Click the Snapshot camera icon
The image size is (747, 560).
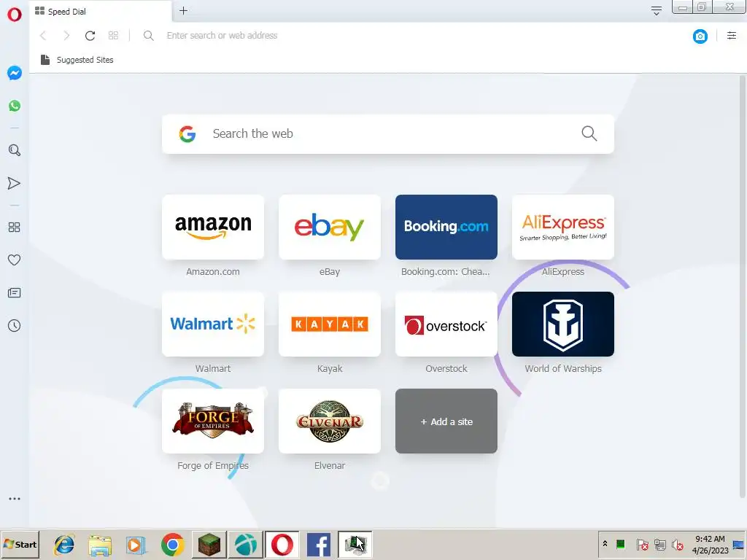click(x=700, y=36)
